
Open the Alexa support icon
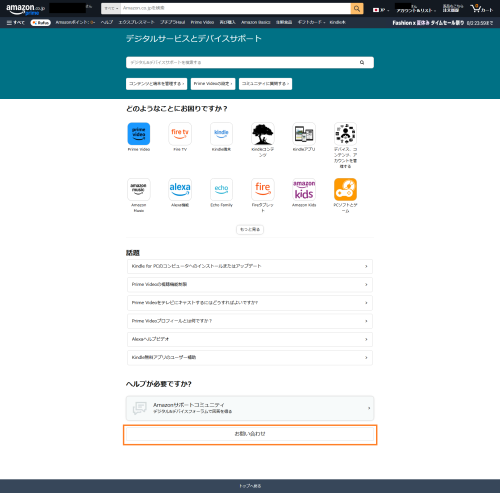point(180,189)
